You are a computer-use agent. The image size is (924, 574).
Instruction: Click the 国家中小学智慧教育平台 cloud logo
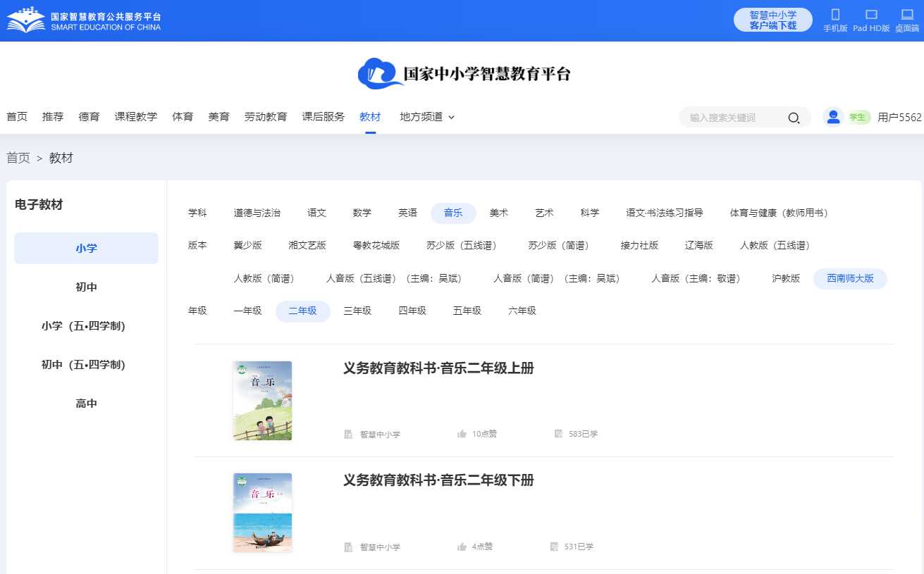pos(464,73)
